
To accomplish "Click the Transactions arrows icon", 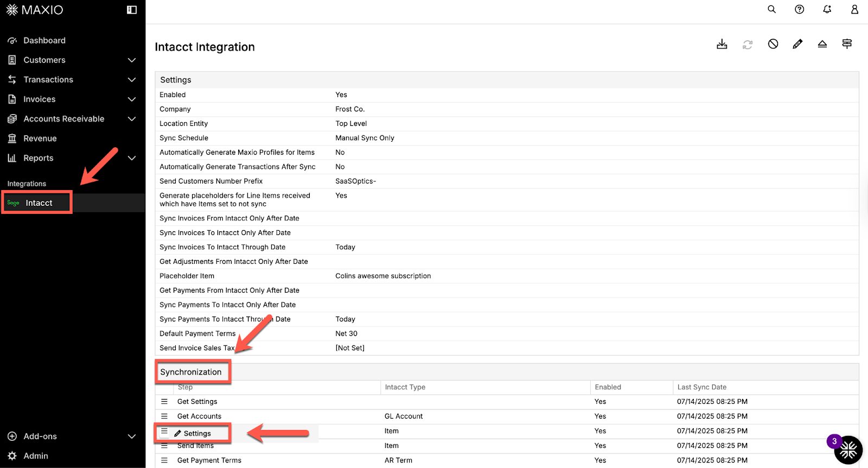I will pos(12,80).
